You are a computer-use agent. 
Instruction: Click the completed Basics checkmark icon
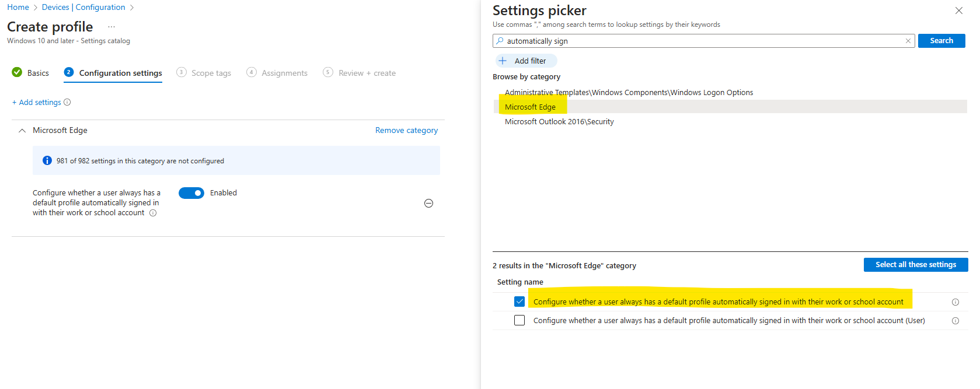(17, 72)
